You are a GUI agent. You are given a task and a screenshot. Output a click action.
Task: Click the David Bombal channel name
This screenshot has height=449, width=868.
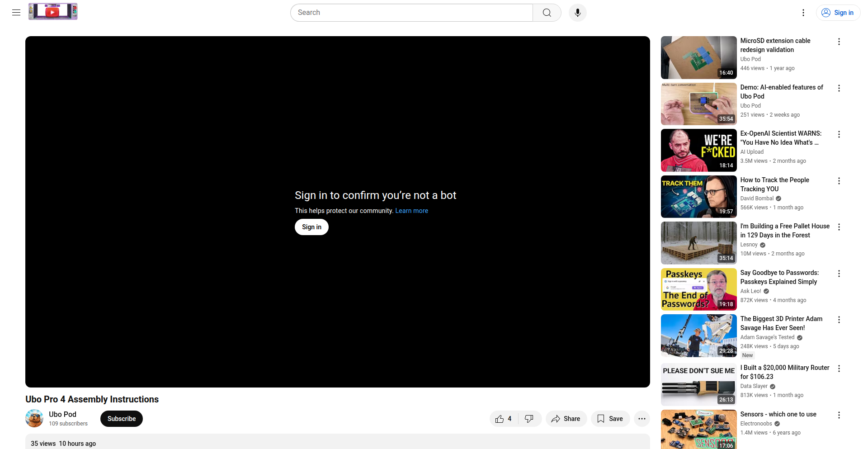pyautogui.click(x=757, y=199)
